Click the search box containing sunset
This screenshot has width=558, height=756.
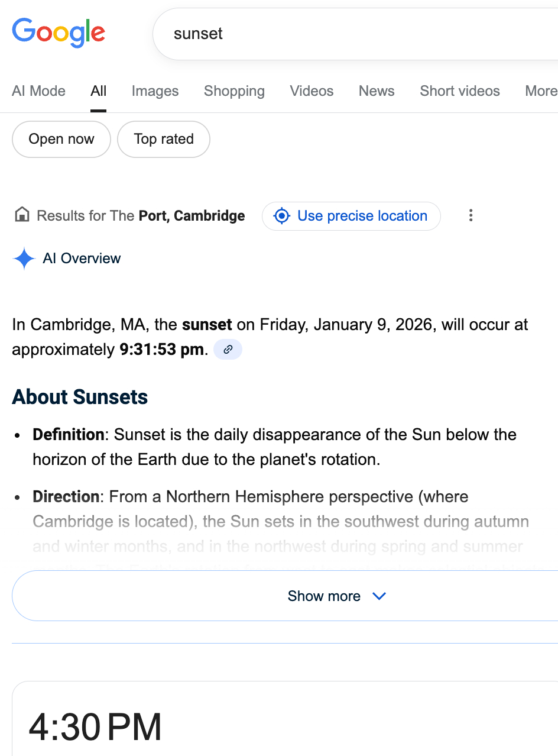(355, 34)
